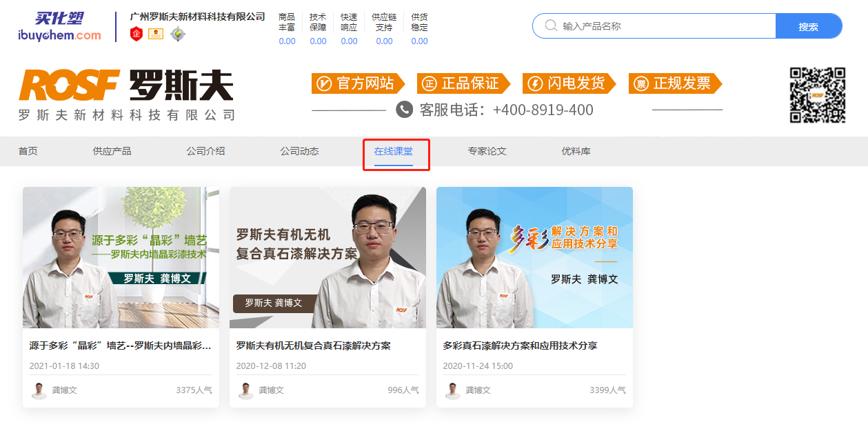This screenshot has height=440, width=868.
Task: Open the 优料库 tab
Action: pos(576,151)
